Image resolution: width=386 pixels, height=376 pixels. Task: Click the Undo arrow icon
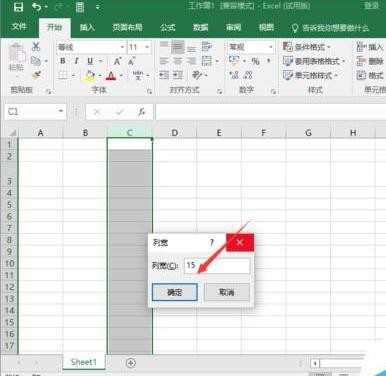pyautogui.click(x=37, y=7)
